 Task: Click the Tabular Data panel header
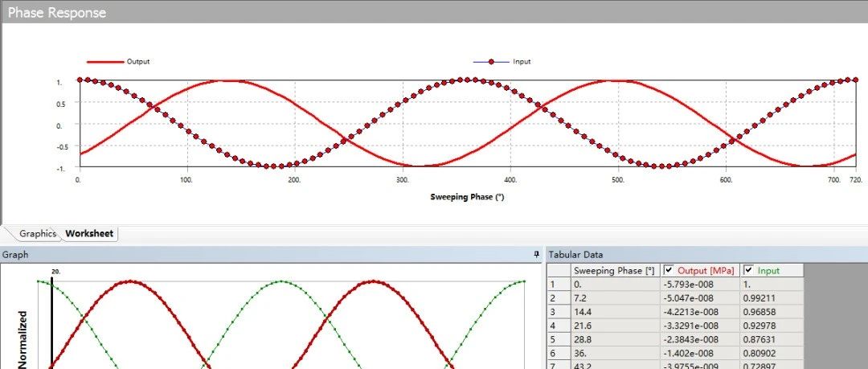point(575,254)
